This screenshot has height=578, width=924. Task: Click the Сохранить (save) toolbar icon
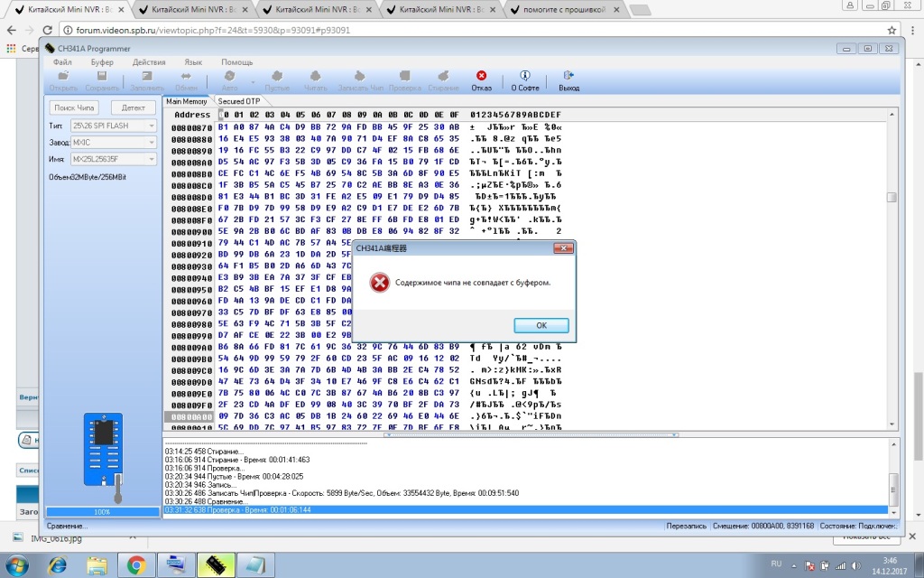[101, 77]
